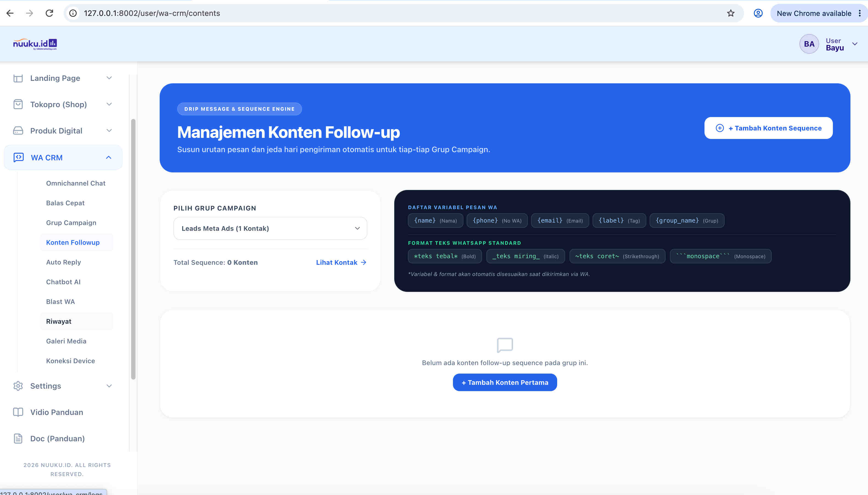868x495 pixels.
Task: Click the Landing Page sidebar icon
Action: [x=18, y=78]
